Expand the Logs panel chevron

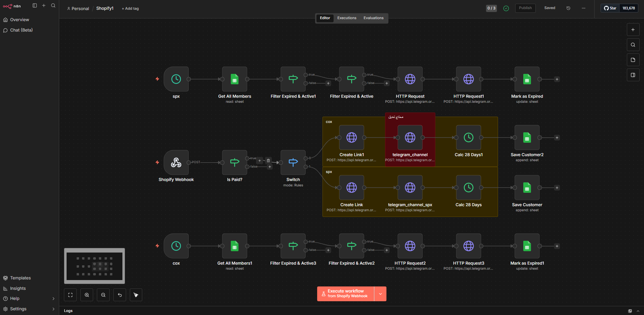tap(638, 311)
